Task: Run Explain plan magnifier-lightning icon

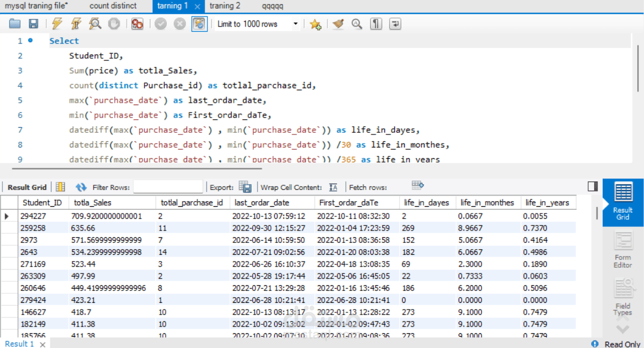Action: (96, 24)
